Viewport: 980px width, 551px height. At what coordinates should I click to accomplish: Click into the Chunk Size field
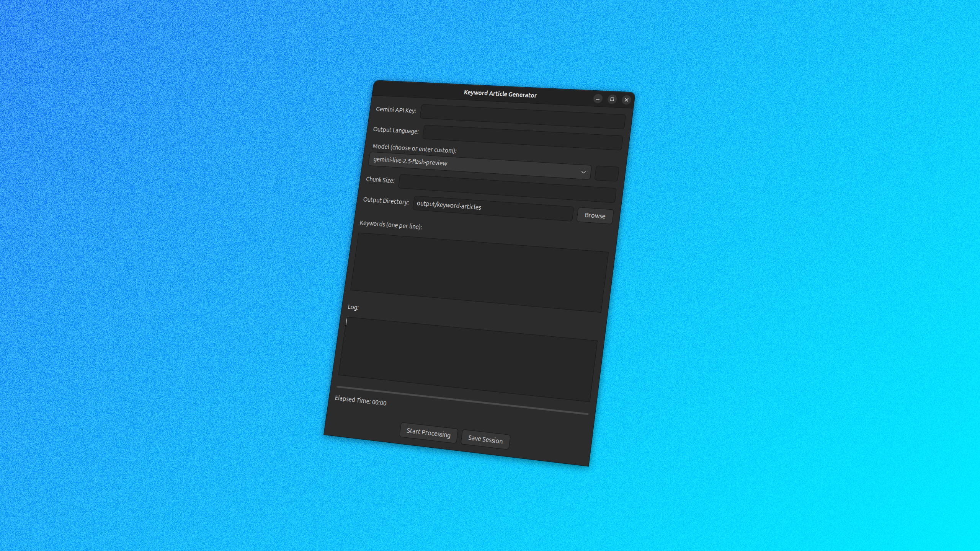click(507, 188)
